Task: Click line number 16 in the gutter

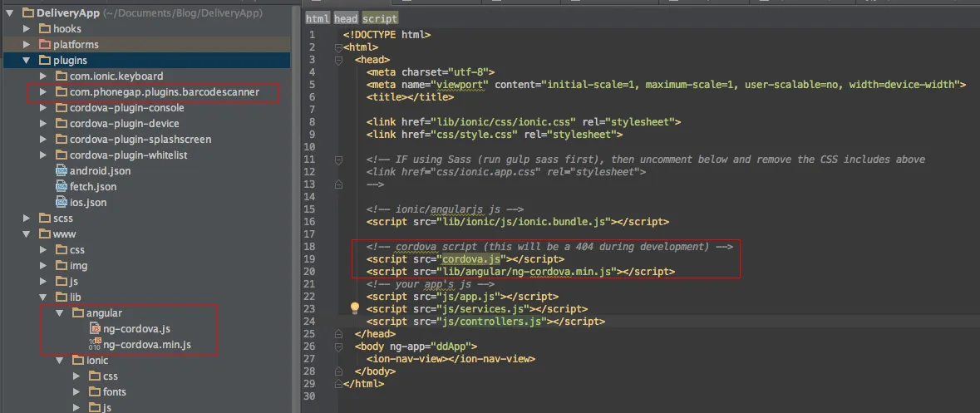Action: 311,223
